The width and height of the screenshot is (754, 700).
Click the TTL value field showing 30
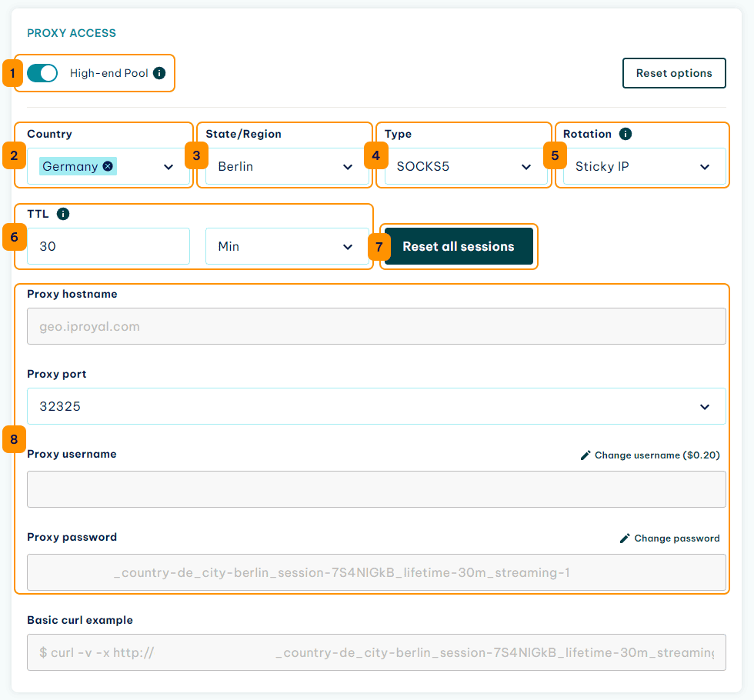point(108,246)
